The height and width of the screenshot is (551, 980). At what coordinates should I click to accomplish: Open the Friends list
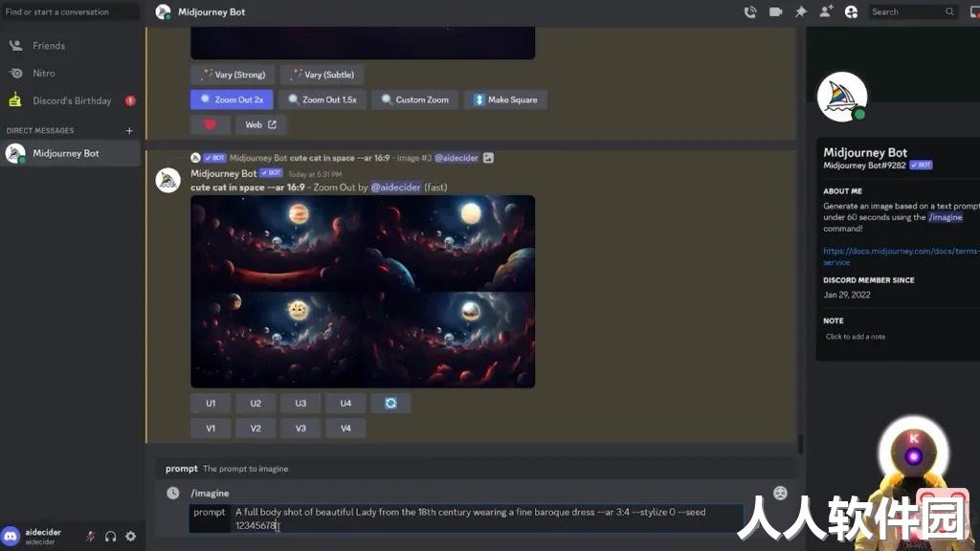[70, 46]
